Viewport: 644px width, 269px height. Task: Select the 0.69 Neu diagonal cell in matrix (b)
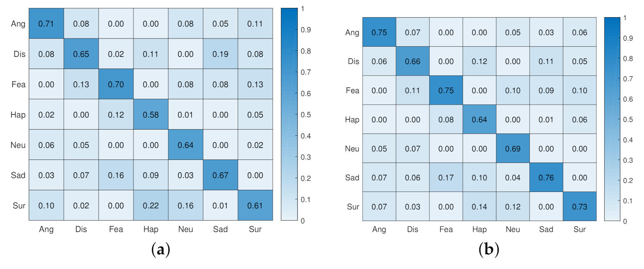pos(513,148)
